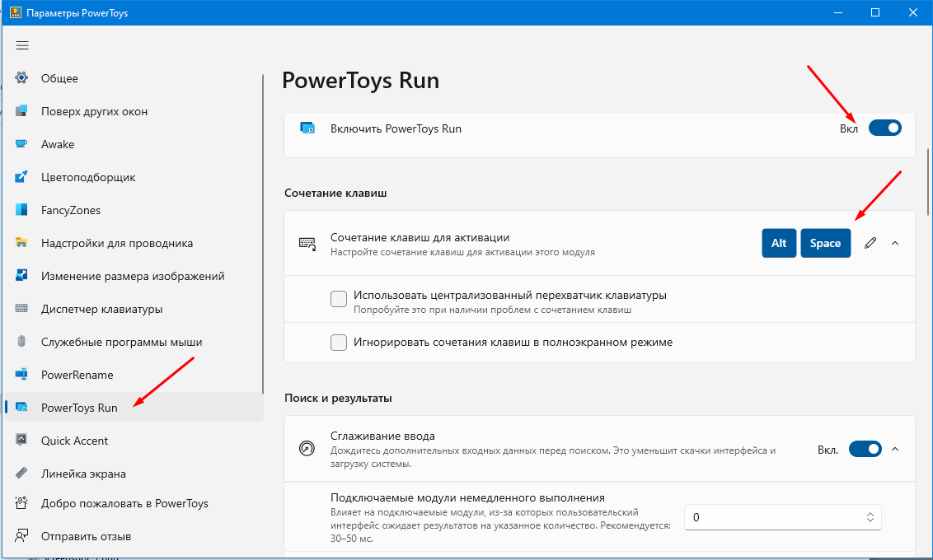Collapse the activation shortcut section chevron
The height and width of the screenshot is (560, 933).
pyautogui.click(x=895, y=243)
